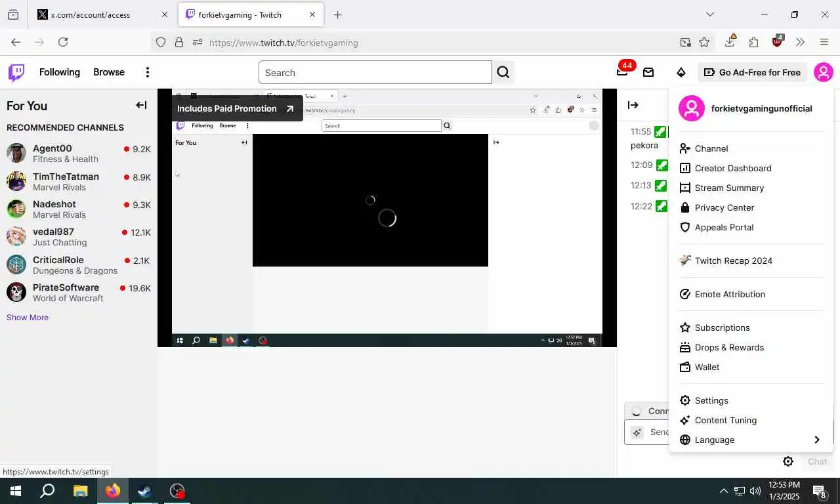Click PirateSoftware channel avatar
Screen dimensions: 840x504
coord(16,292)
